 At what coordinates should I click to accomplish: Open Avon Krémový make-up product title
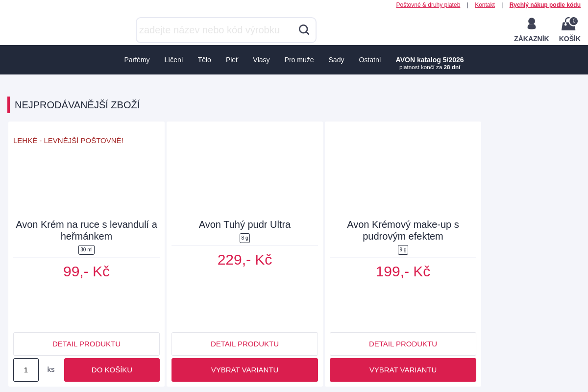[x=403, y=230]
